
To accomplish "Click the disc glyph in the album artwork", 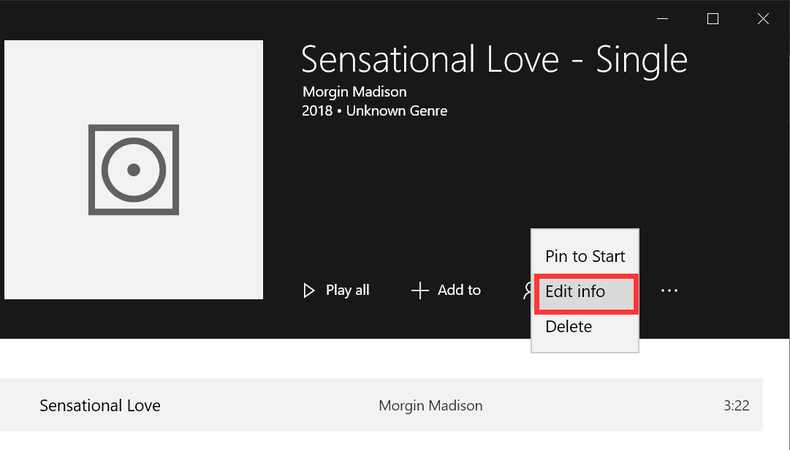I will click(x=133, y=169).
